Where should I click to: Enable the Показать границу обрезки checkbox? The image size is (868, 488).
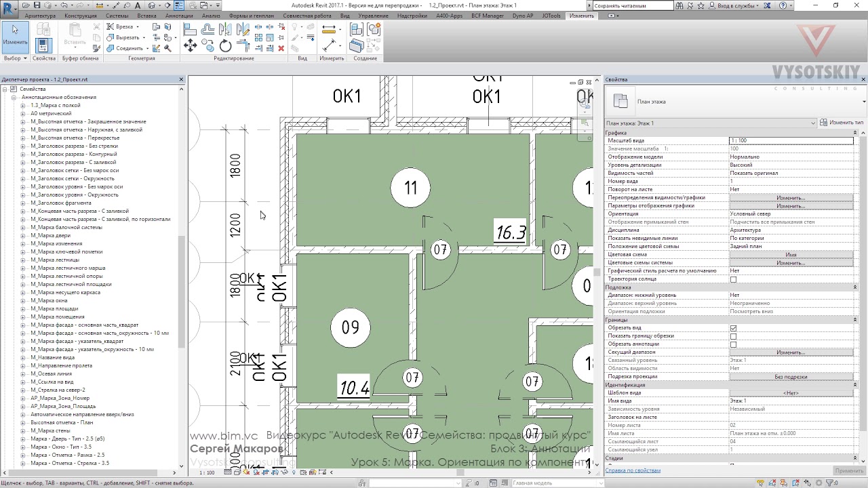(733, 336)
